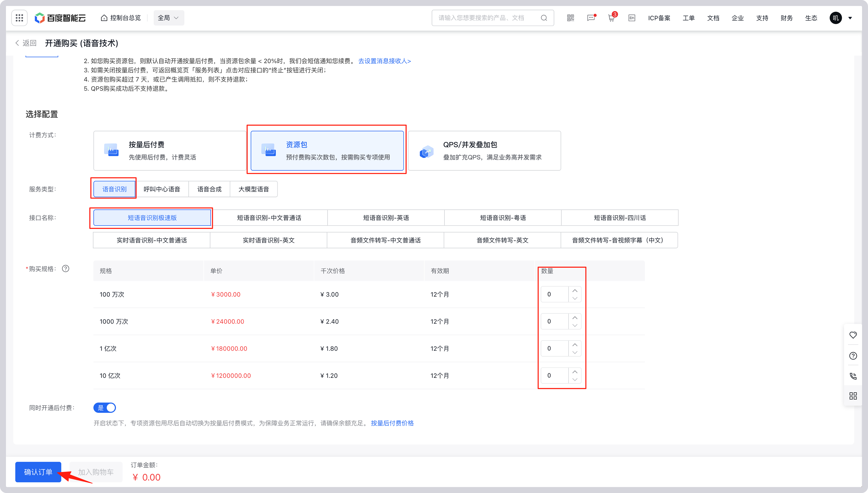
Task: Open the 全局 region dropdown
Action: [168, 18]
